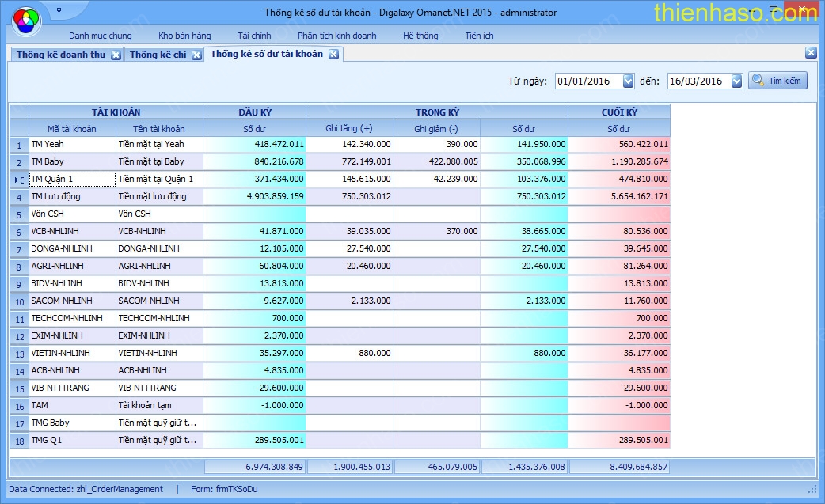Close the Thống kê doanh thu tab
The image size is (825, 504).
tap(116, 55)
